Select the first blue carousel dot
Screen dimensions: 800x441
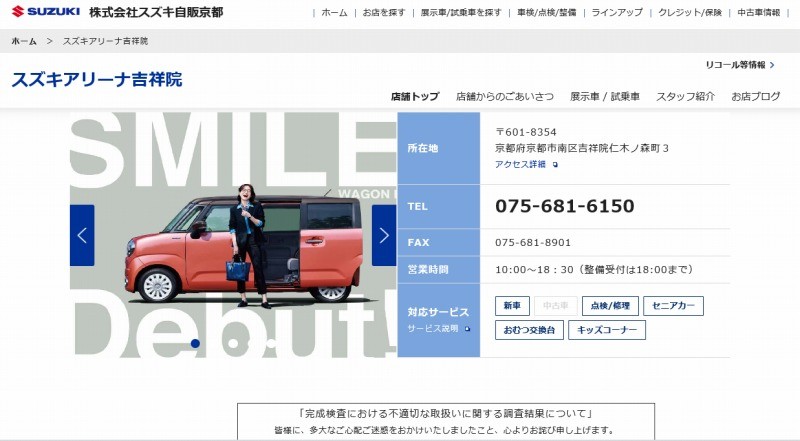pos(195,344)
